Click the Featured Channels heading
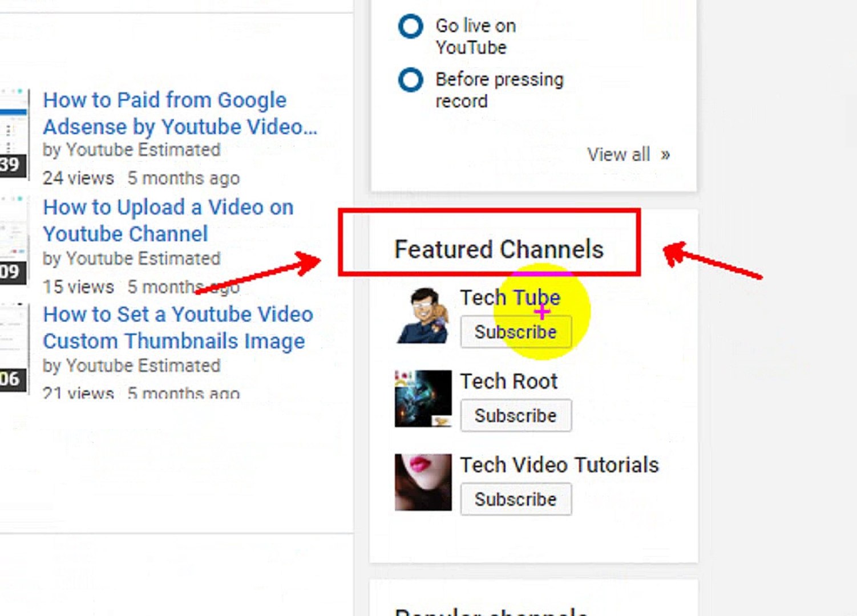Screen dimensions: 857x616 coord(499,250)
